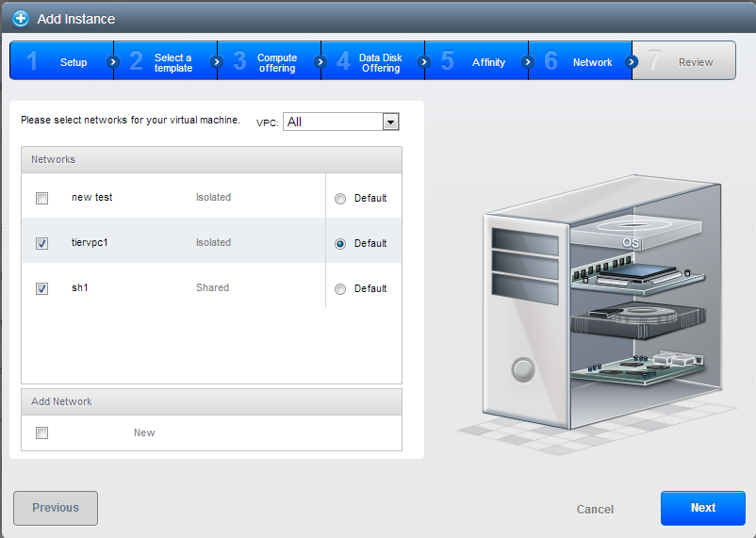Select Default radio for tiervpc1
The image size is (756, 538).
[340, 244]
